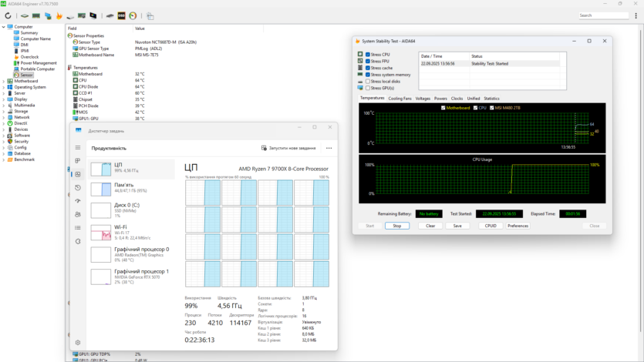Viewport: 644px width, 362px height.
Task: Enable the Stress local disks checkbox
Action: tap(367, 81)
